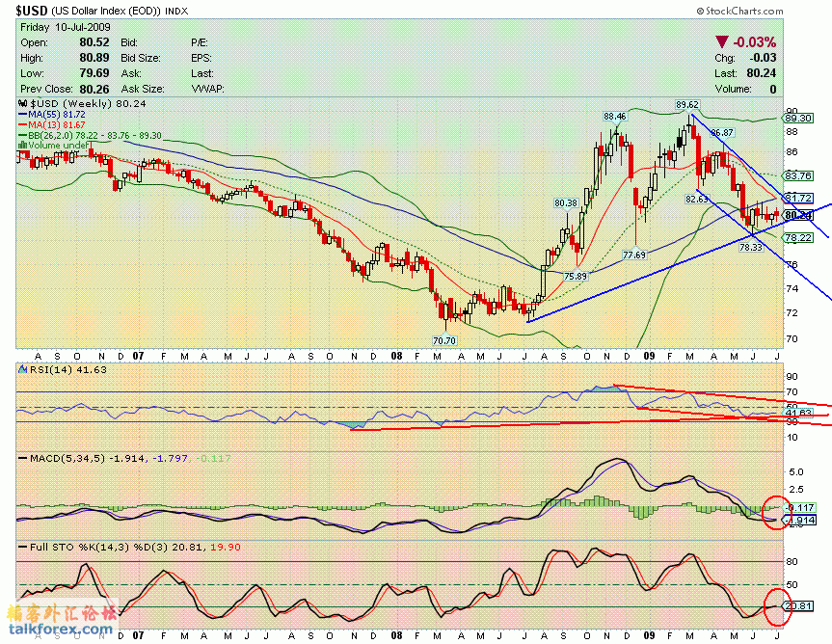Screen dimensions: 832x644
Task: Click the 83.76 middle band axis tag
Action: (797, 175)
